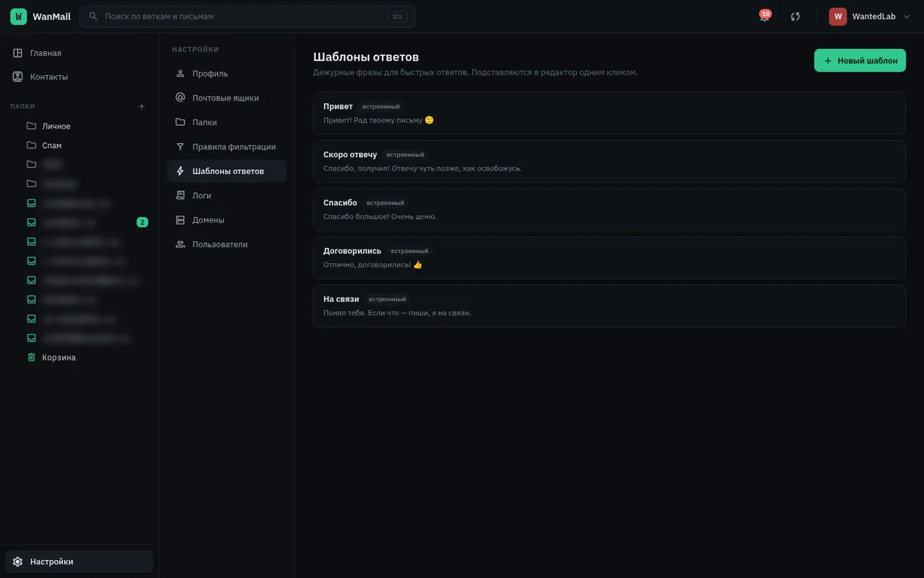Image resolution: width=924 pixels, height=578 pixels.
Task: Click the Новый шаблон button
Action: 860,61
